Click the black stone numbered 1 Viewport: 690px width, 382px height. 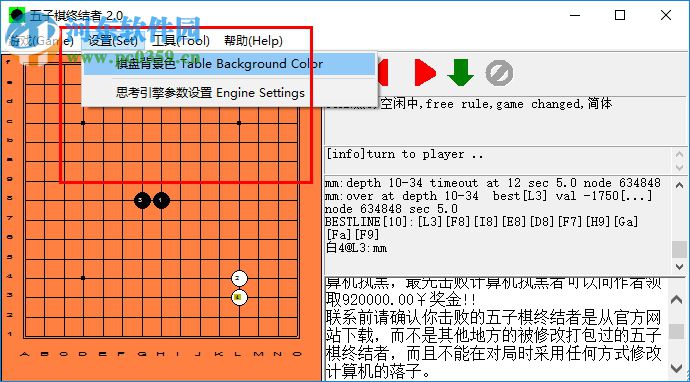coord(161,201)
